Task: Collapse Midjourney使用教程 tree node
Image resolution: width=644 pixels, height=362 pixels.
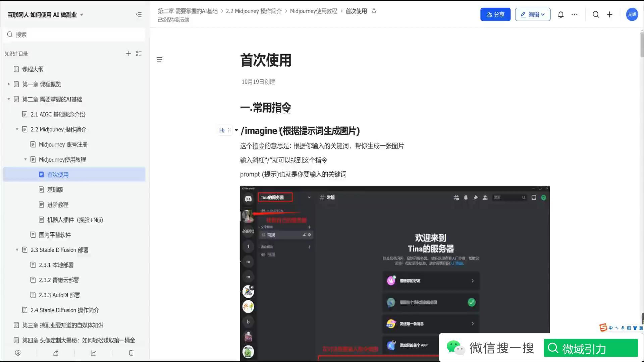Action: coord(25,160)
